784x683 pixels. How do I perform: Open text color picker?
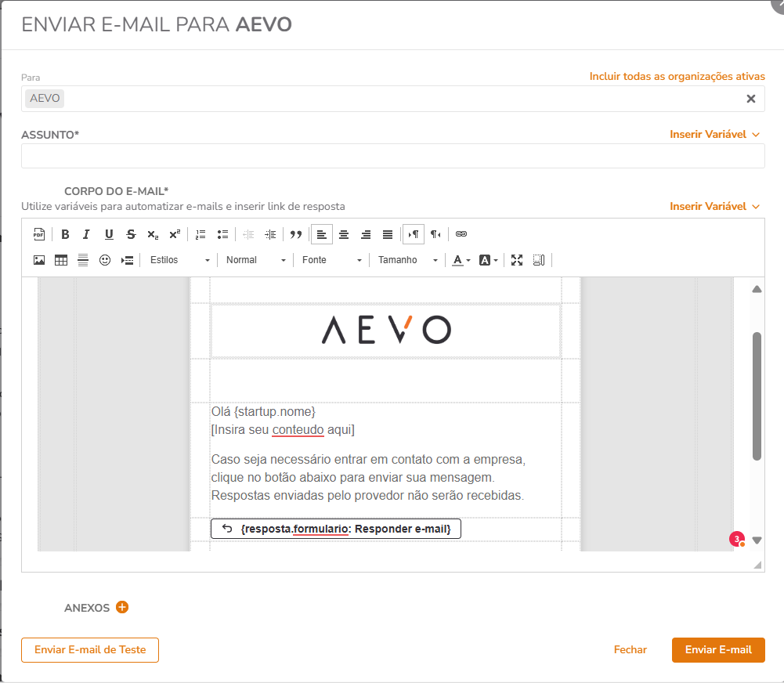click(x=461, y=260)
